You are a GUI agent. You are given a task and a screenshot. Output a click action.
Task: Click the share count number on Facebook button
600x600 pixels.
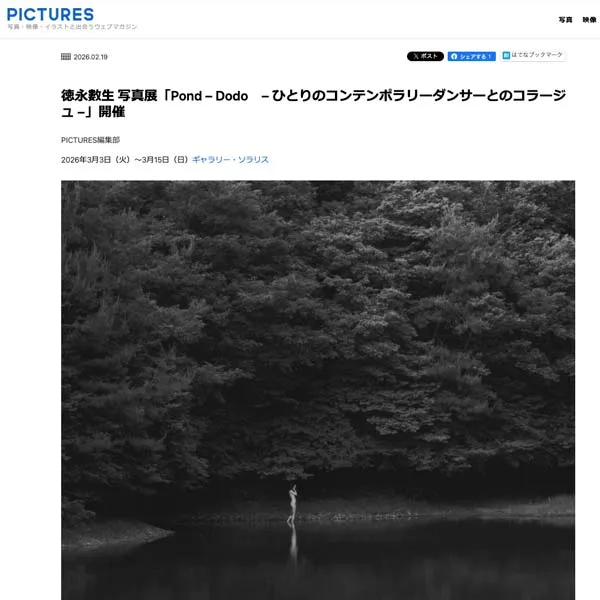(489, 56)
